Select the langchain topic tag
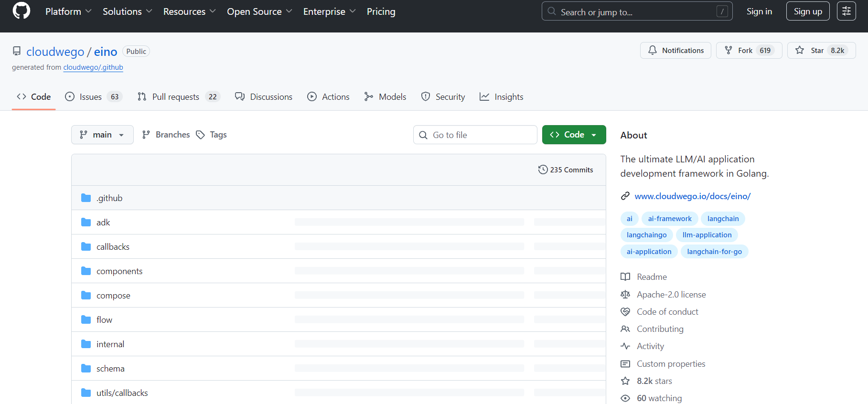The height and width of the screenshot is (404, 868). (x=723, y=219)
